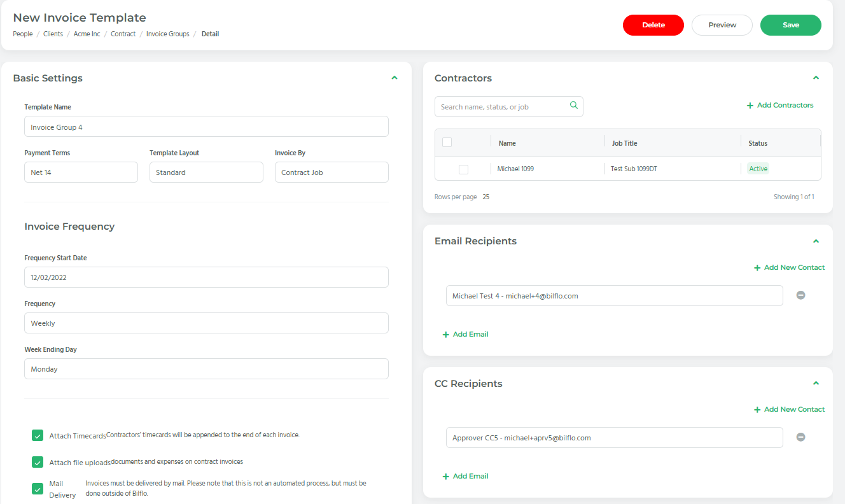Viewport: 845px width, 504px height.
Task: Go to Clients breadcrumb
Action: (53, 34)
